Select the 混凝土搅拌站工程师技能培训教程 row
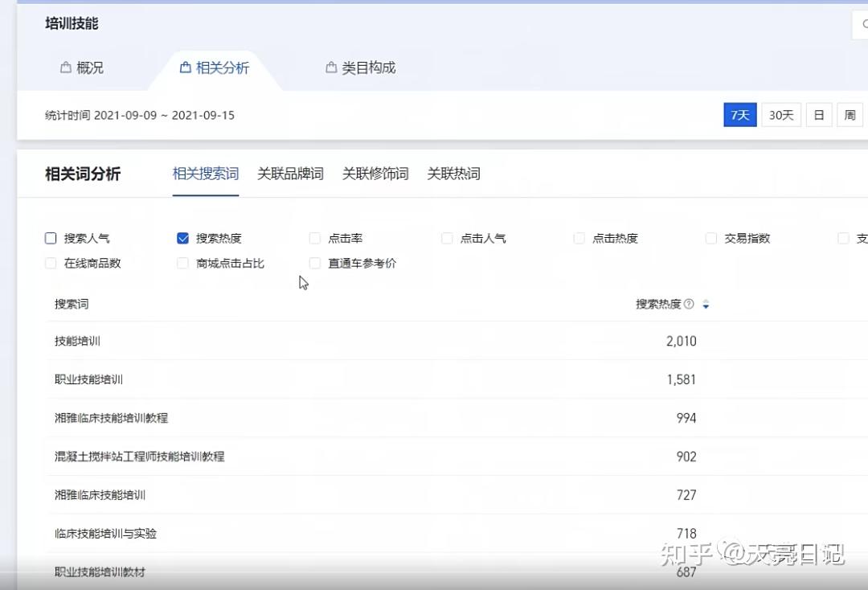The width and height of the screenshot is (868, 590). coord(457,457)
